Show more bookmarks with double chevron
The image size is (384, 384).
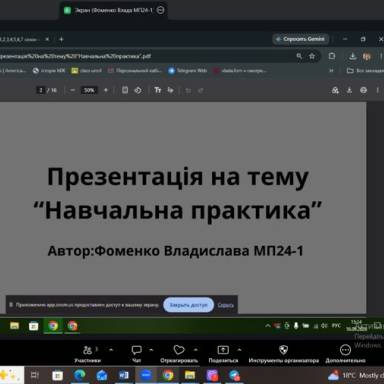click(x=332, y=71)
